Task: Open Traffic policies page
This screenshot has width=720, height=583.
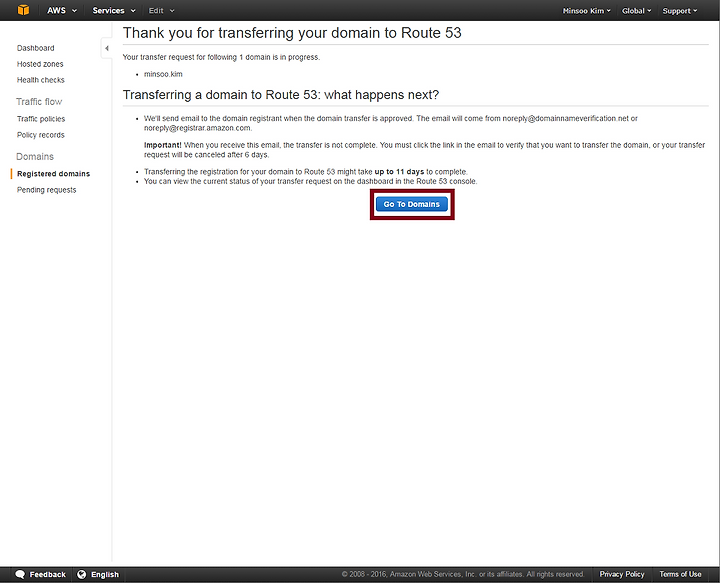Action: tap(41, 119)
